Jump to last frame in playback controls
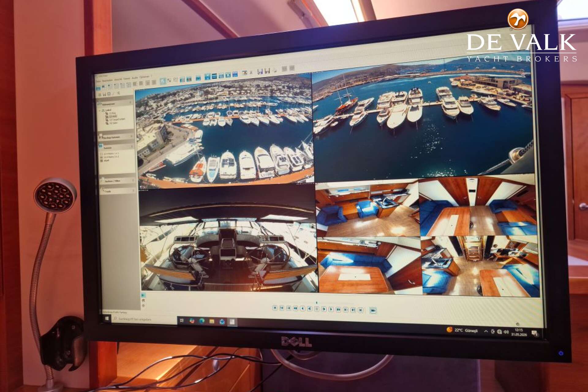This screenshot has height=392, width=588. coord(361,310)
